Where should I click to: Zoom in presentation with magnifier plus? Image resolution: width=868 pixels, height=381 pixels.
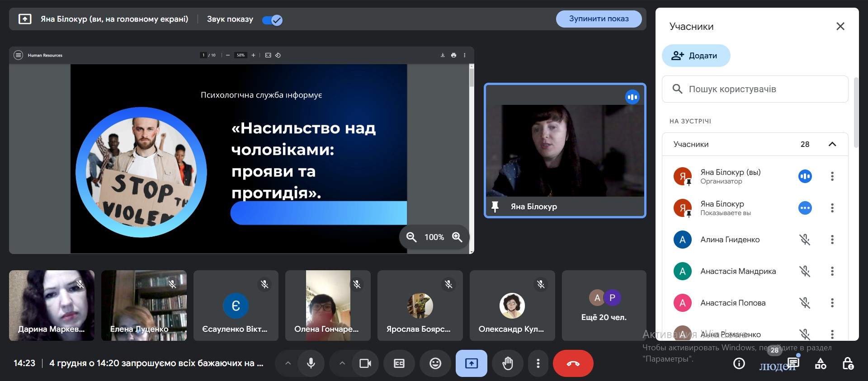tap(457, 237)
